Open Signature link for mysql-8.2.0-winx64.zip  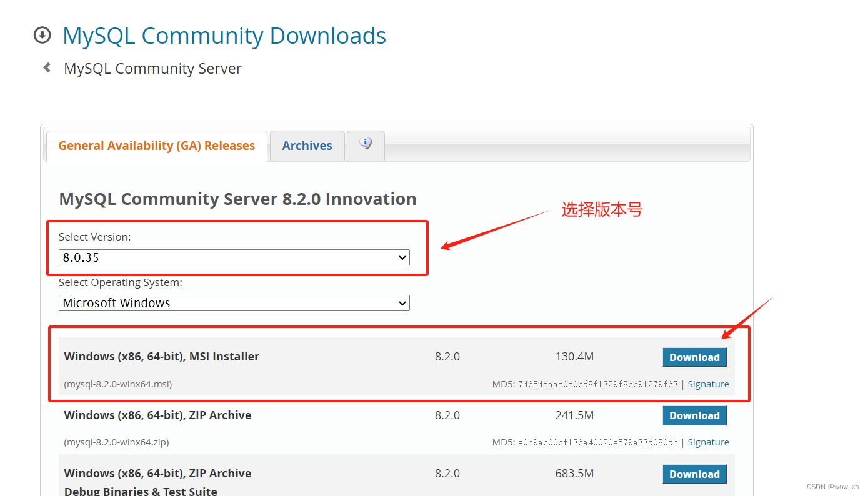(708, 442)
